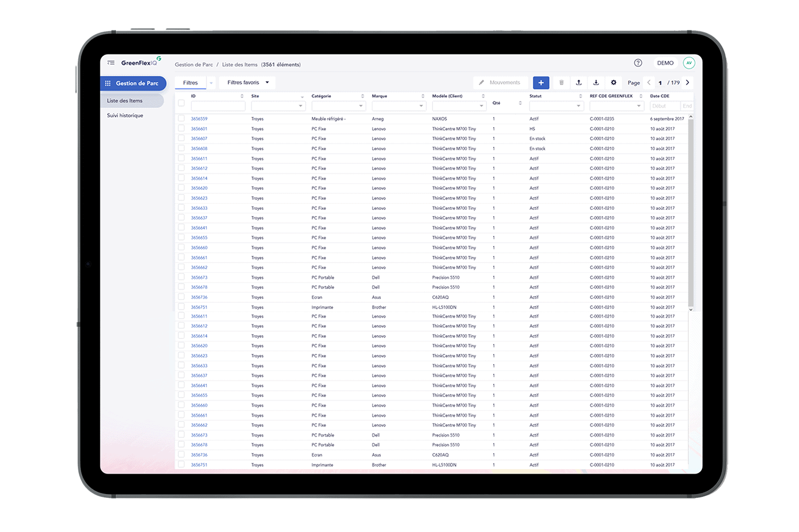Check the row checkbox for item 3656607
Image resolution: width=799 pixels, height=532 pixels.
point(181,138)
